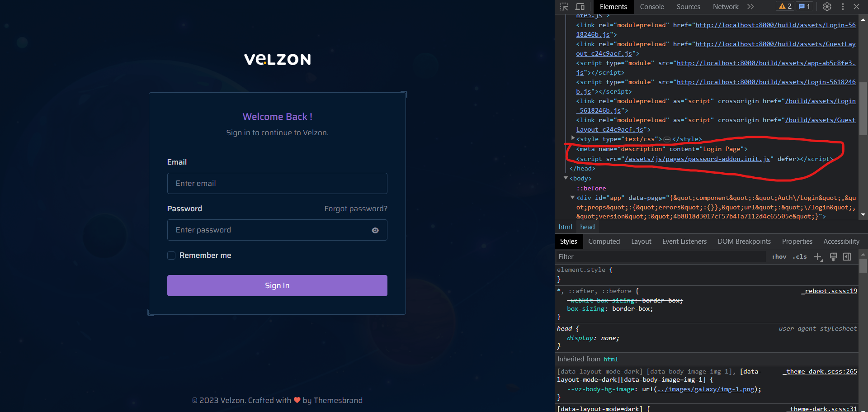Switch to the Console tab
This screenshot has height=412, width=868.
tap(652, 7)
